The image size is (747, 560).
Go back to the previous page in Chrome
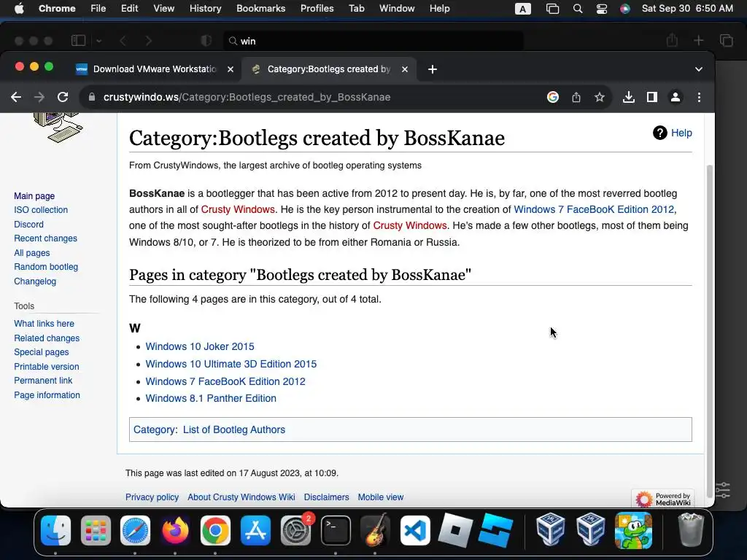tap(16, 97)
